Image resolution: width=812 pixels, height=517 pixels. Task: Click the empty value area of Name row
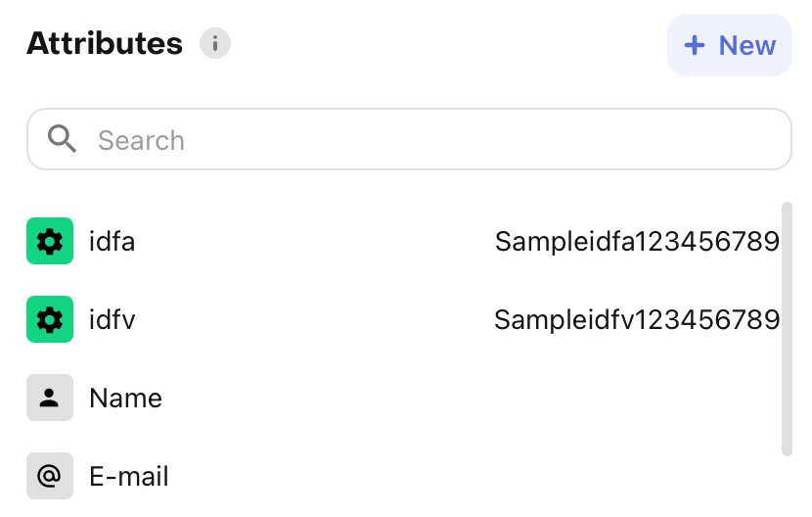click(587, 399)
